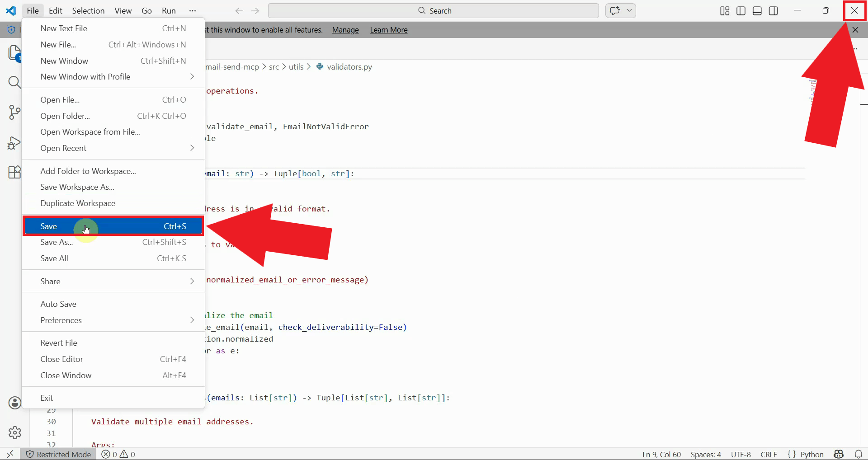Open the Edit menu
This screenshot has height=460, width=868.
[55, 10]
